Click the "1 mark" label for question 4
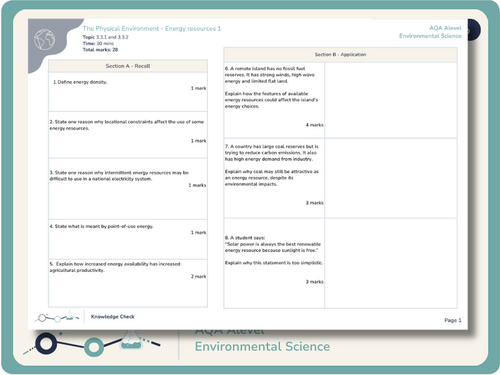This screenshot has height=375, width=500. pos(198,232)
